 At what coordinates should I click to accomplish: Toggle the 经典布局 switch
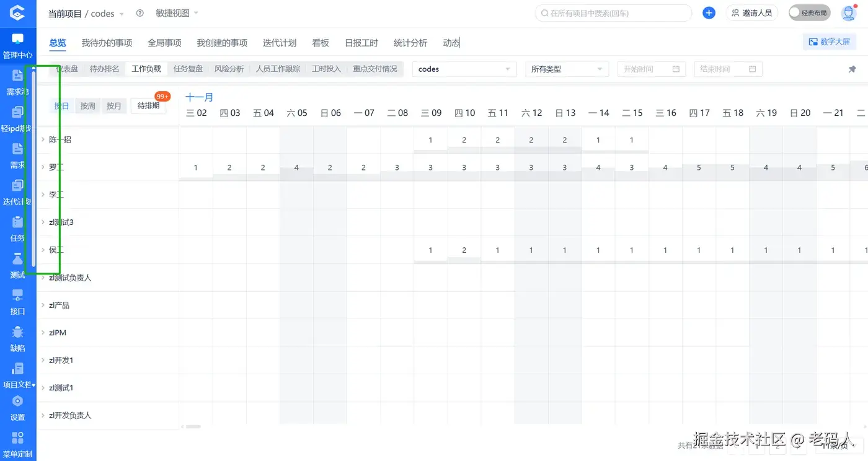point(809,13)
